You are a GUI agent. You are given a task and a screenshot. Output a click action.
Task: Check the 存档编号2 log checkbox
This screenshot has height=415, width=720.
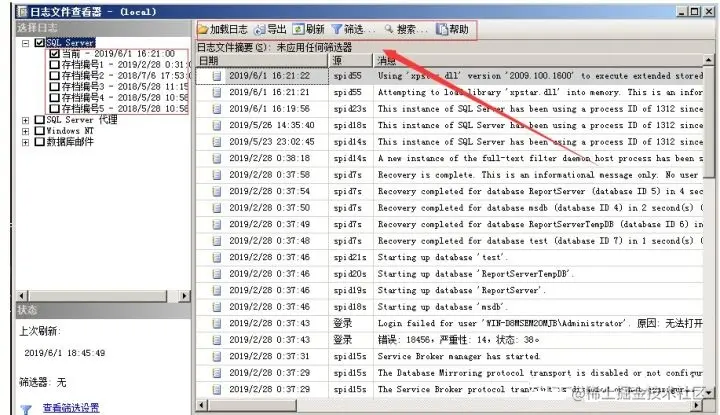(54, 76)
